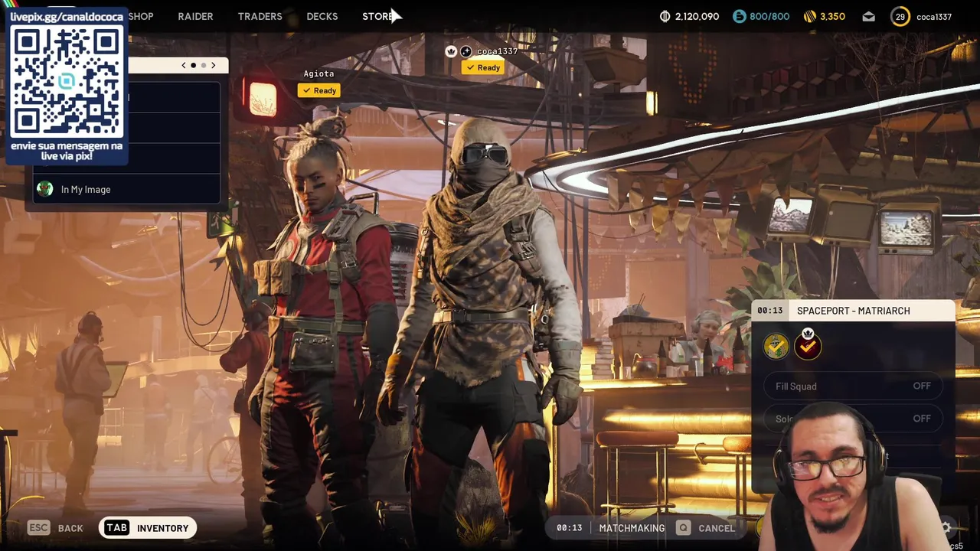Screen dimensions: 980x551
Task: Click the coca1337 squad name above character
Action: (497, 51)
